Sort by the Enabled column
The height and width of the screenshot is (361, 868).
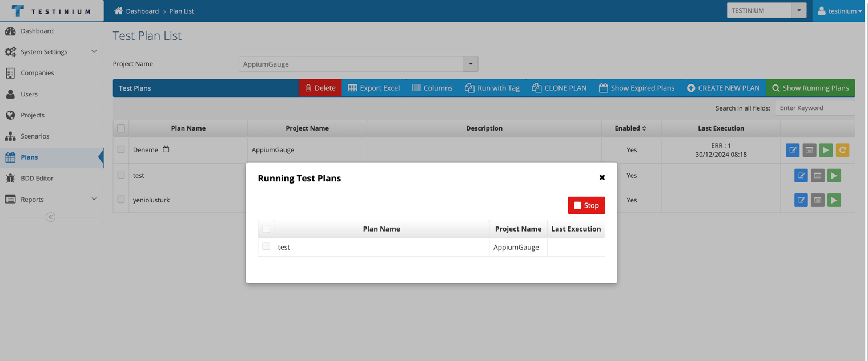[x=631, y=128]
